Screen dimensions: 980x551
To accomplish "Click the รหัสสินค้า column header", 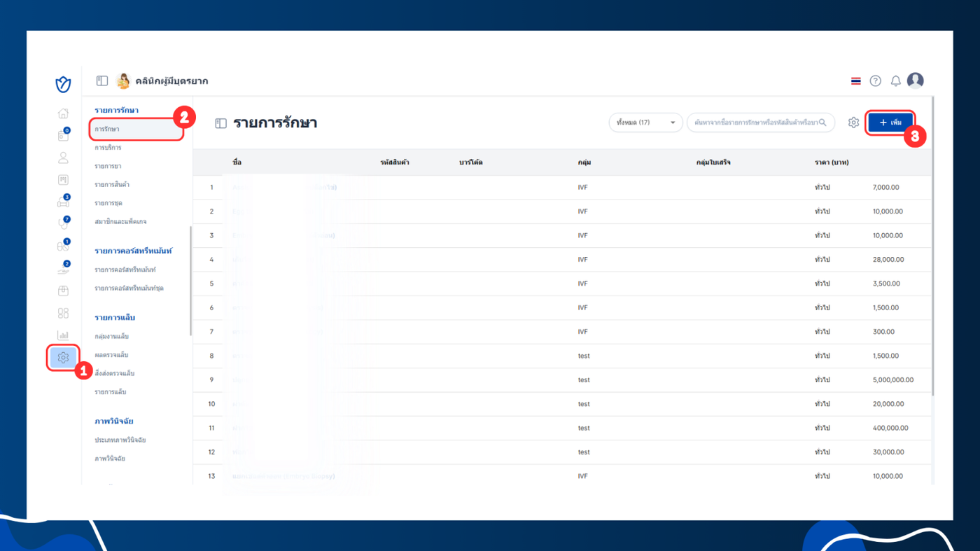I will click(x=395, y=162).
